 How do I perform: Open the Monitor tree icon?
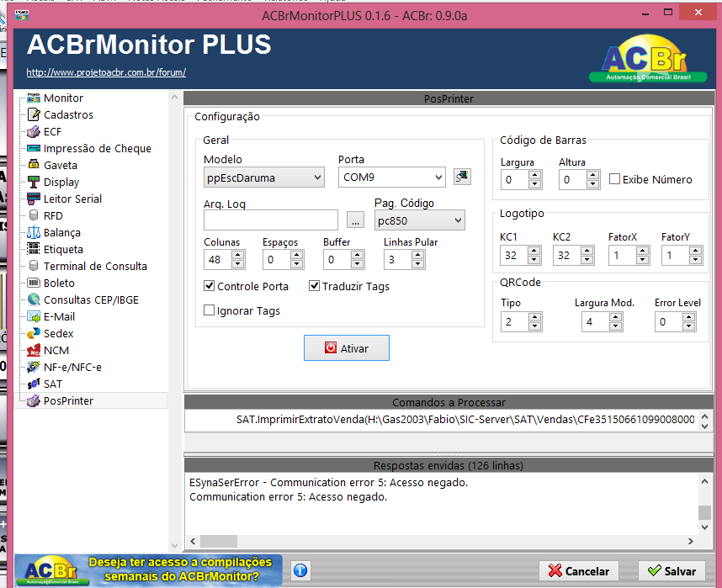[33, 98]
